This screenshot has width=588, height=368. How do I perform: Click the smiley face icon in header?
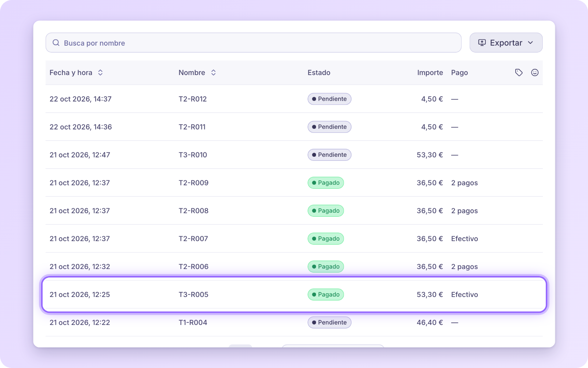(x=535, y=72)
